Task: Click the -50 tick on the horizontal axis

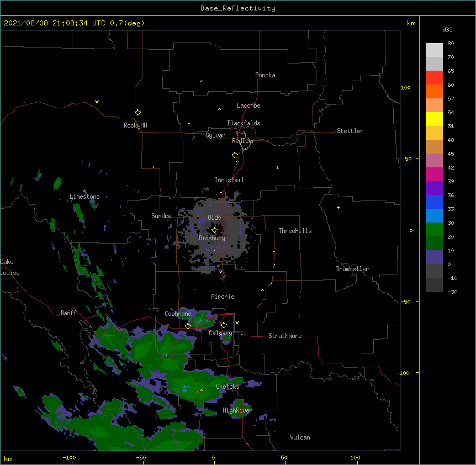Action: pos(141,457)
